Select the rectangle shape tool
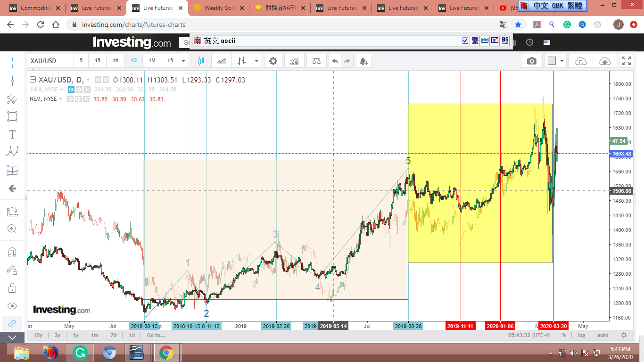 coord(12,116)
